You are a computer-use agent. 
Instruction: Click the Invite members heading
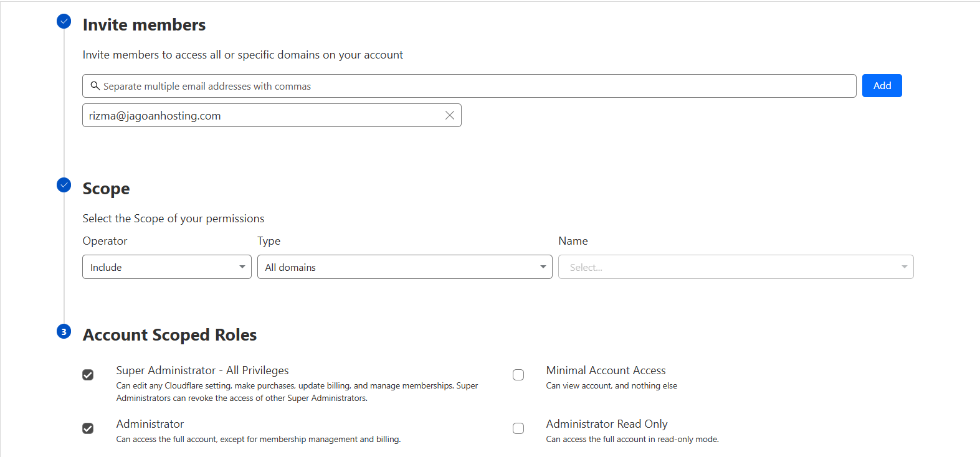click(x=144, y=25)
